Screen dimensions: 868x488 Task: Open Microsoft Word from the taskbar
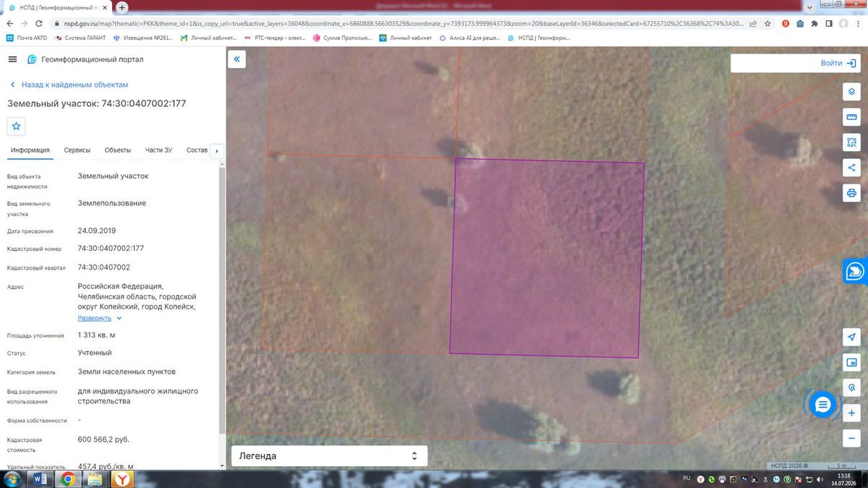pos(39,479)
